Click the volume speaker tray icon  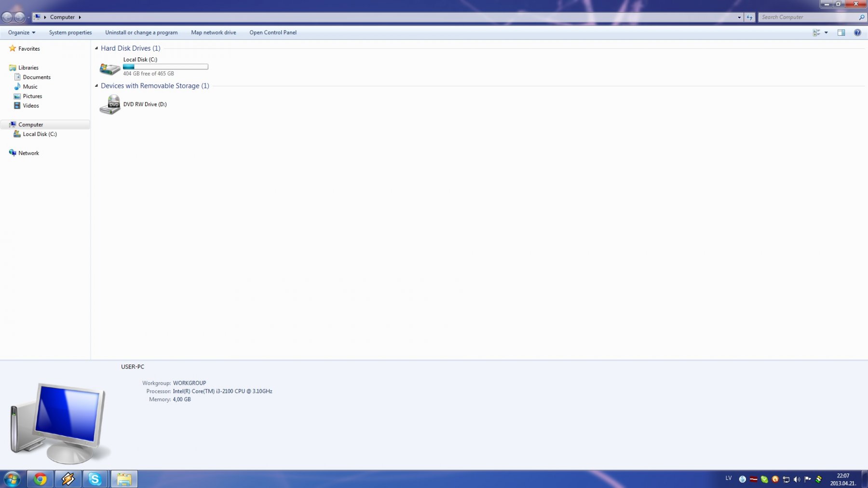click(797, 479)
